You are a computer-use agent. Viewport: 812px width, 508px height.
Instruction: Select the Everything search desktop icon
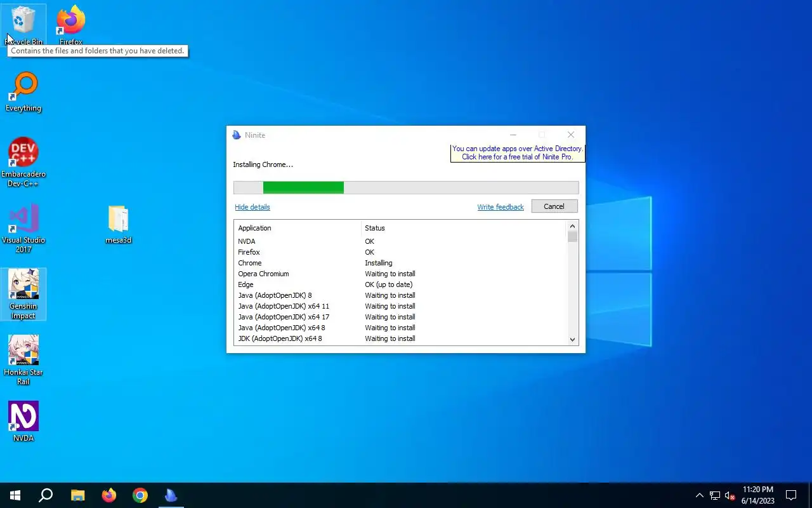23,93
